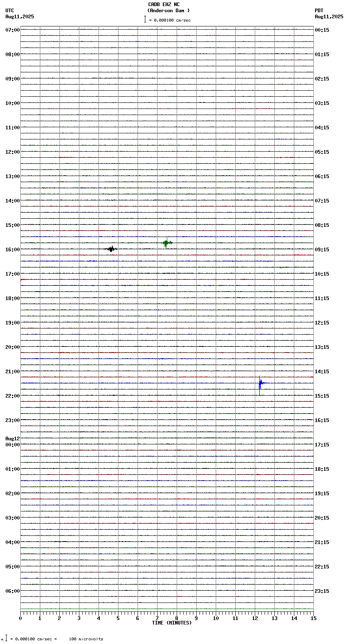Viewport: 346px width, 644px height.
Task: Click the 12:00 UTC row label
Action: tap(13, 152)
